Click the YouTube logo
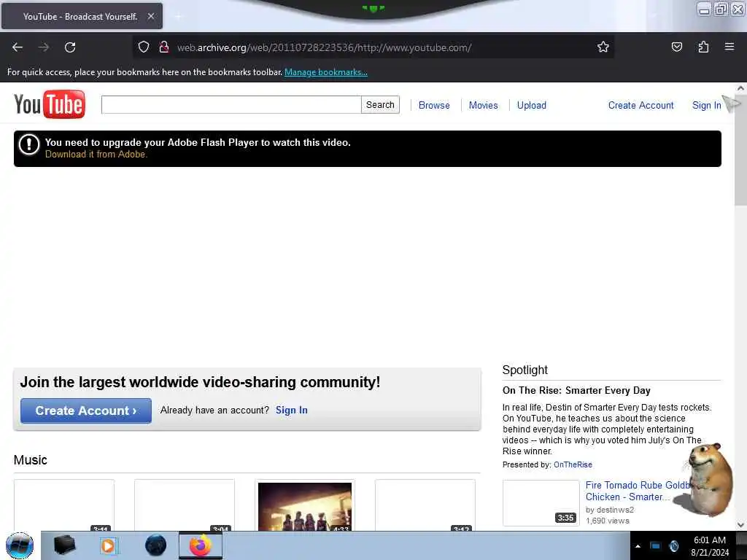747x560 pixels. (50, 104)
